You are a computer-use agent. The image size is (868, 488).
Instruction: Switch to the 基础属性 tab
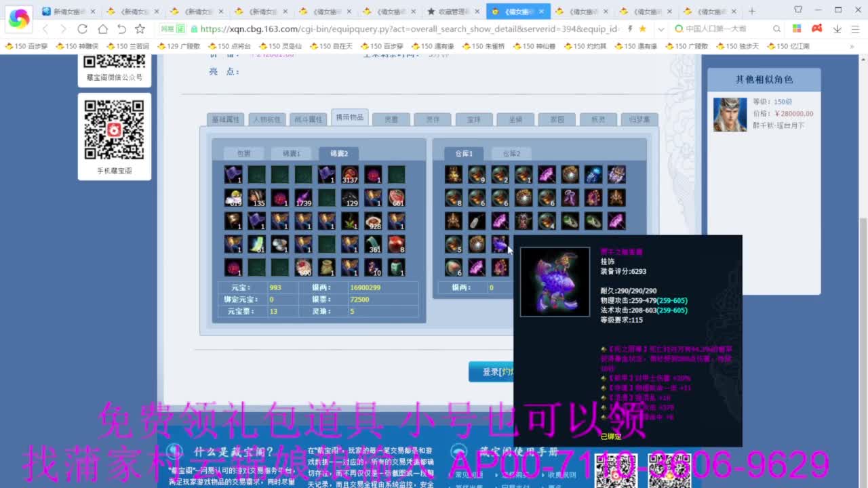pyautogui.click(x=226, y=119)
